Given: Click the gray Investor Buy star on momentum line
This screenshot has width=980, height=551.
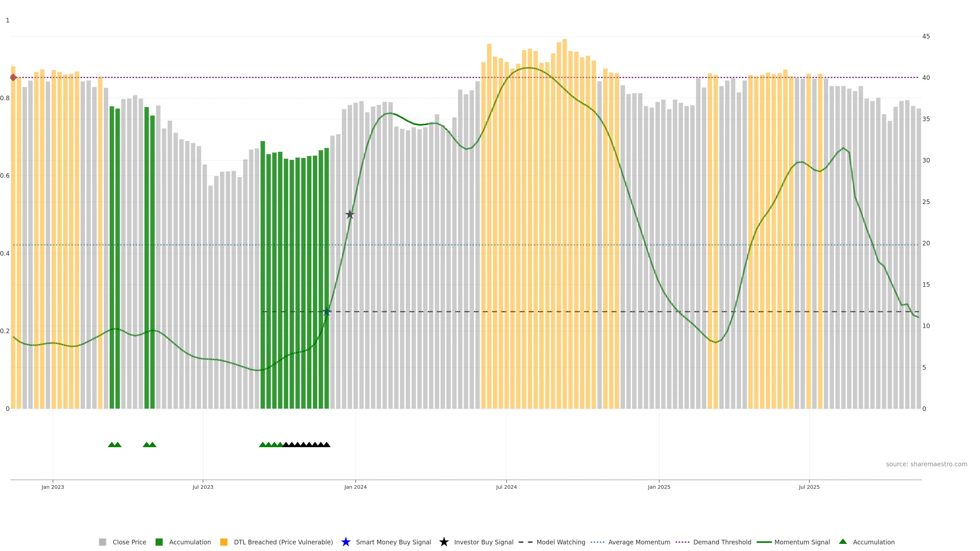Looking at the screenshot, I should pyautogui.click(x=350, y=215).
